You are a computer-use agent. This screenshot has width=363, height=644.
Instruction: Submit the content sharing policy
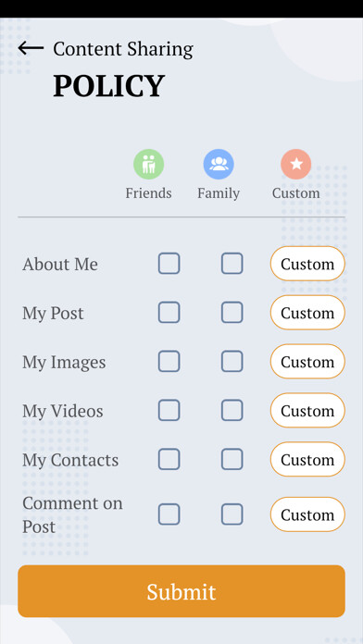(x=181, y=591)
